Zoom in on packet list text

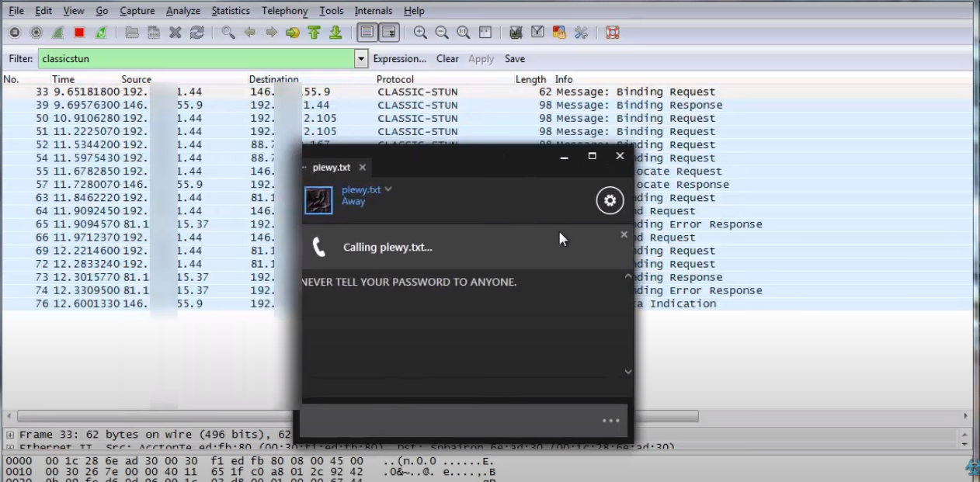pyautogui.click(x=420, y=33)
